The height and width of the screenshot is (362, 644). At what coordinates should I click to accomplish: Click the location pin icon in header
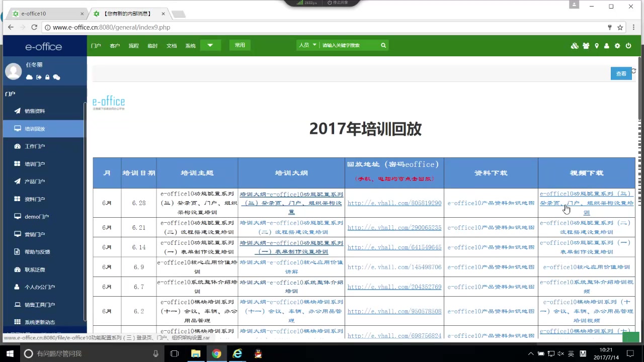[x=597, y=46]
